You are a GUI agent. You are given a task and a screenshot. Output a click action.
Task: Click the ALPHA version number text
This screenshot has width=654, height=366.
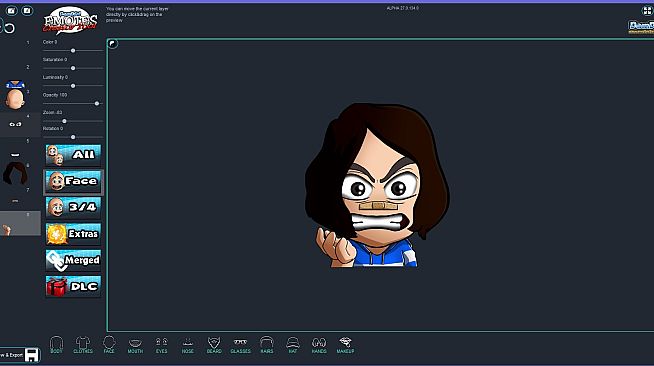tap(402, 8)
